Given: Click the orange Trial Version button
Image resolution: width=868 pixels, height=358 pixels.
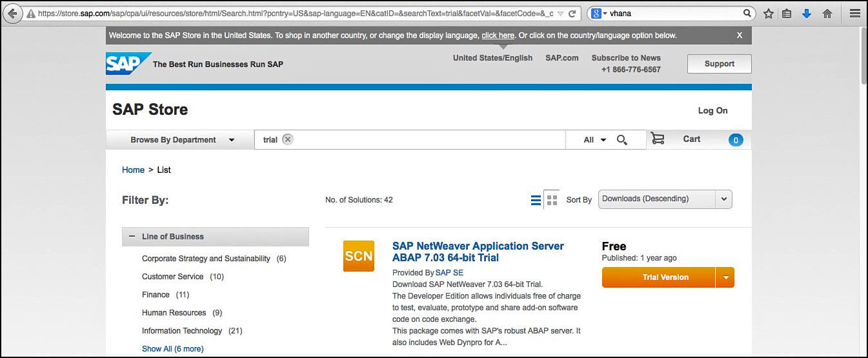Looking at the screenshot, I should 659,277.
